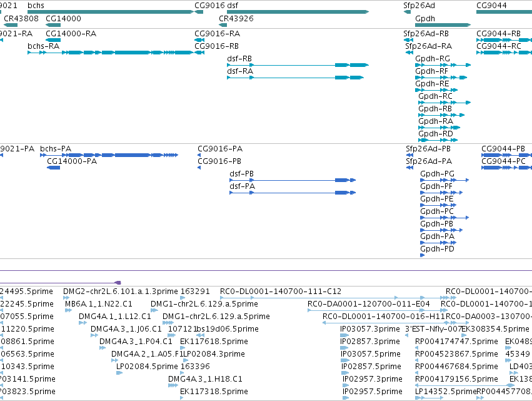Image resolution: width=532 pixels, height=401 pixels.
Task: Select the Gpdh-PA protein label
Action: click(x=438, y=236)
